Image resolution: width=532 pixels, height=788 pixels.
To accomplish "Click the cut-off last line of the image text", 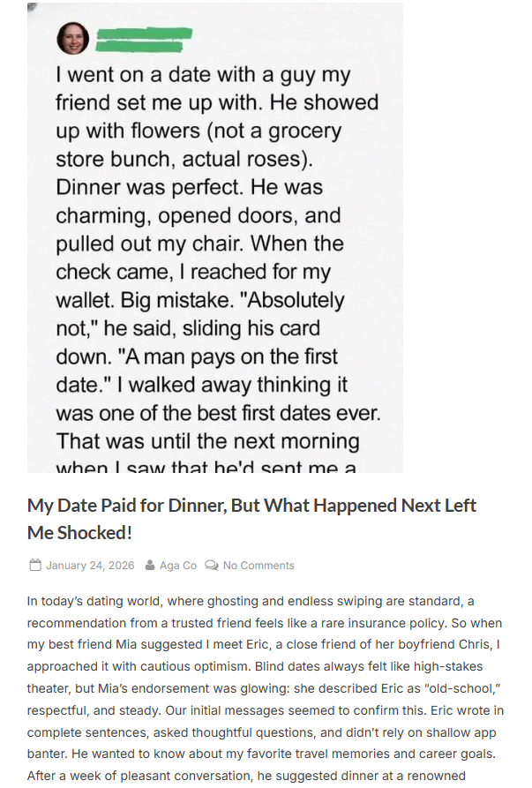I will click(x=217, y=465).
